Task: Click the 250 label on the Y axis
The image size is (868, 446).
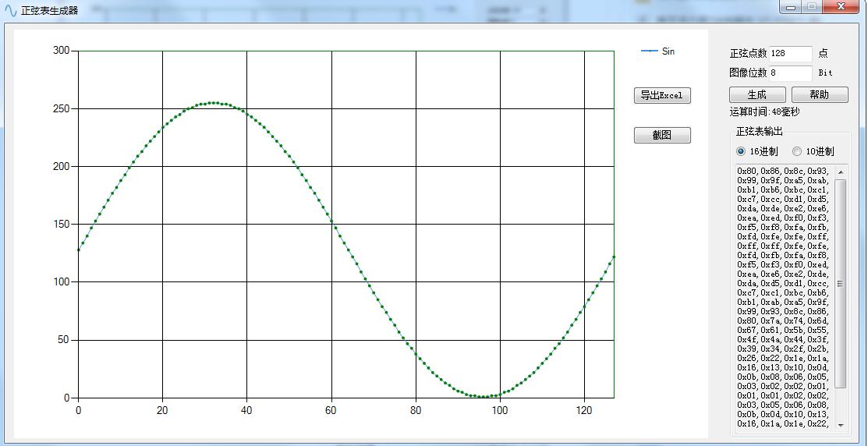Action: [x=61, y=109]
